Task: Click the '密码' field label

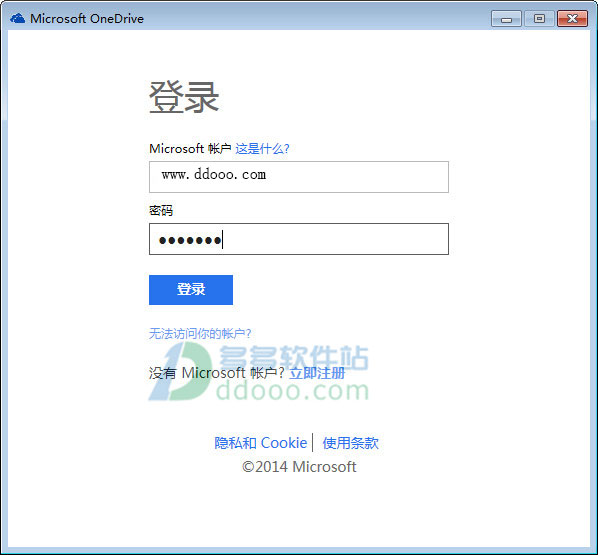Action: click(x=161, y=210)
